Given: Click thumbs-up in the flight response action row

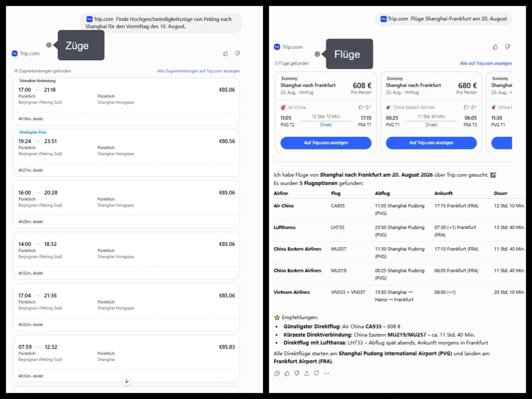Looking at the screenshot, I should click(x=287, y=373).
